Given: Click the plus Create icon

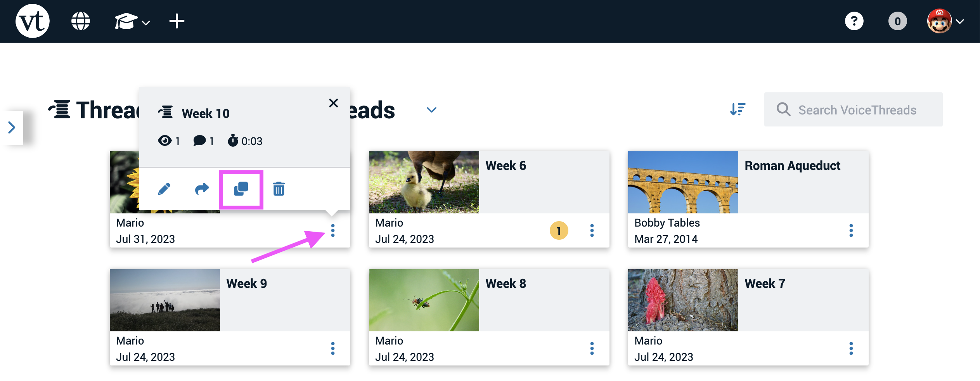Looking at the screenshot, I should tap(177, 21).
